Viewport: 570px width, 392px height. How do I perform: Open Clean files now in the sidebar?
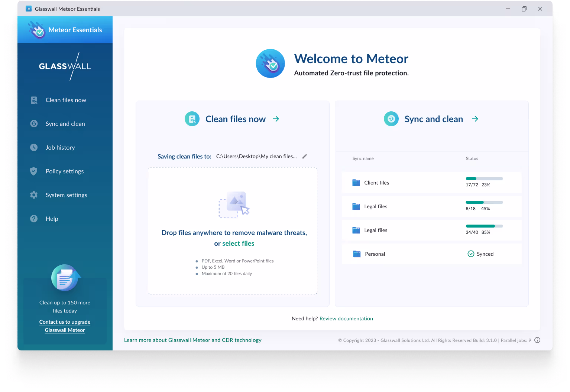[x=66, y=100]
